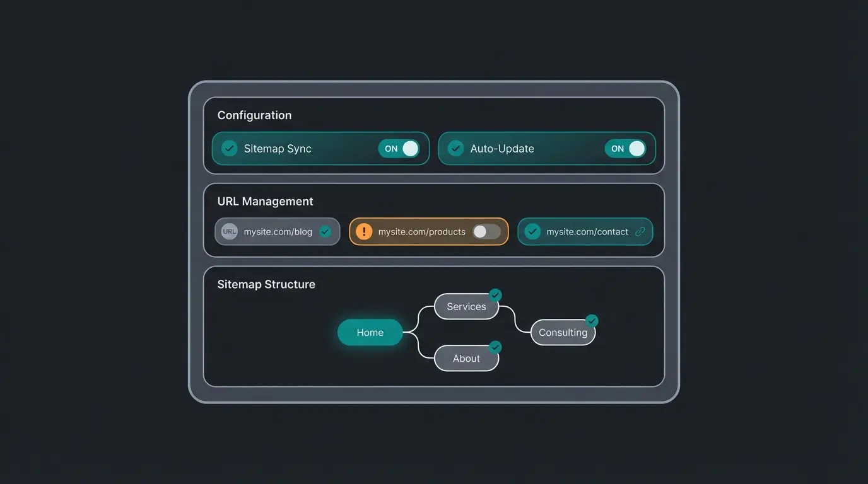Click the orange warning icon for products
The height and width of the screenshot is (484, 868).
pyautogui.click(x=364, y=231)
